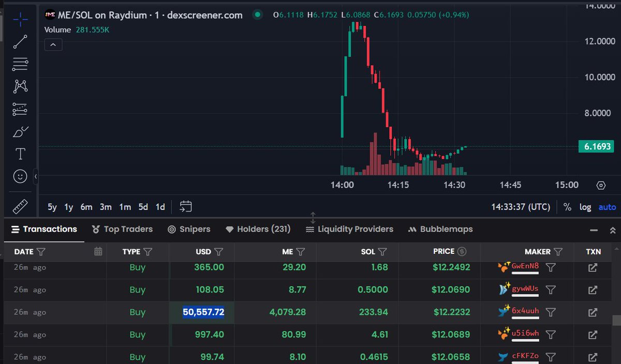Select the ruler measure tool
The height and width of the screenshot is (364, 621).
(x=20, y=206)
